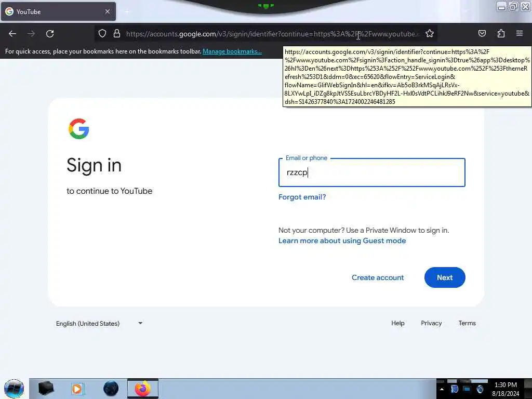Open the Firefox hamburger application menu

[x=520, y=33]
